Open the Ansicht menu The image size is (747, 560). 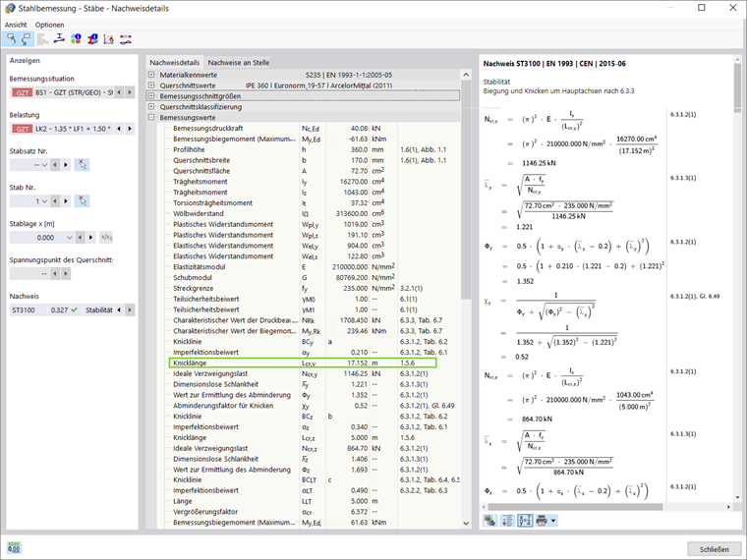(x=16, y=25)
